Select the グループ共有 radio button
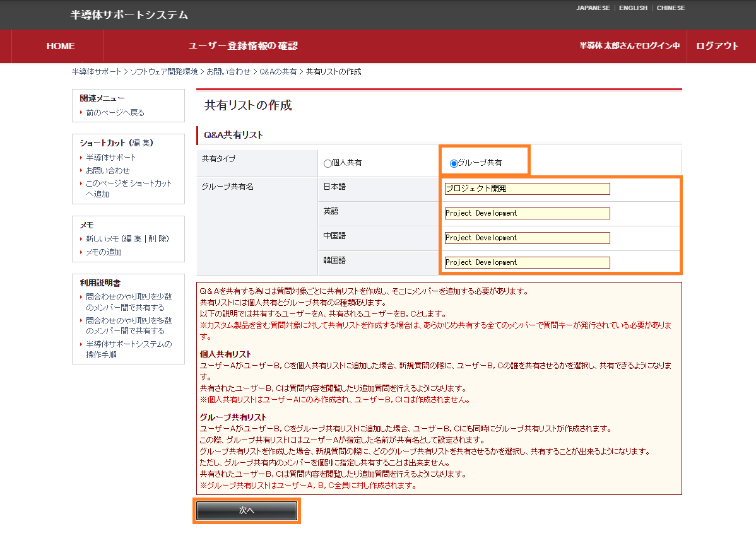This screenshot has height=536, width=756. click(454, 163)
